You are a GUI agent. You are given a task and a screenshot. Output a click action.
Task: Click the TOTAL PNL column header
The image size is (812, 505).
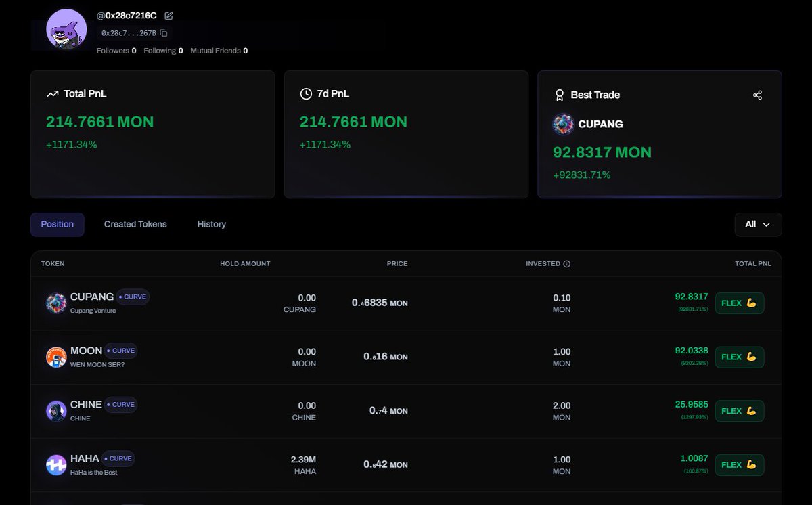click(x=753, y=264)
